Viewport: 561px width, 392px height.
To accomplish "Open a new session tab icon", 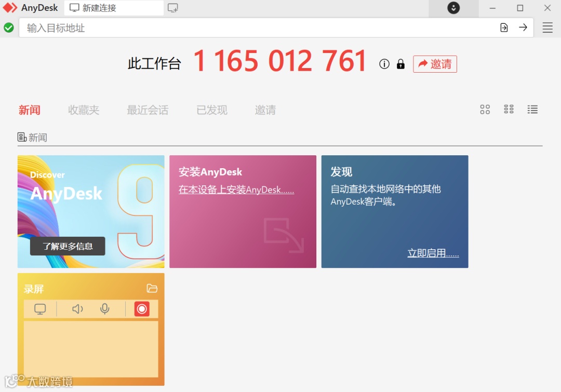I will point(172,7).
